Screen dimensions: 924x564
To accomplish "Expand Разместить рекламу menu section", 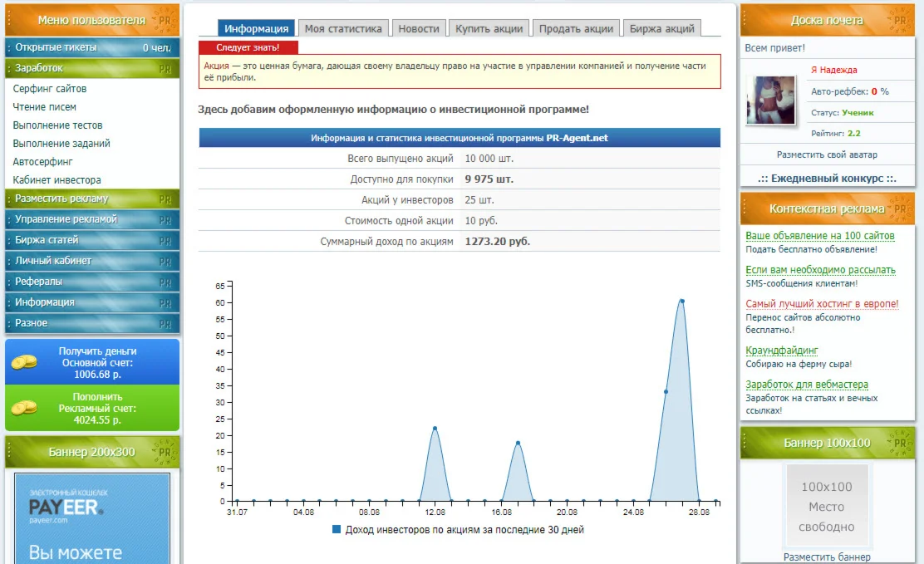I will [x=92, y=199].
